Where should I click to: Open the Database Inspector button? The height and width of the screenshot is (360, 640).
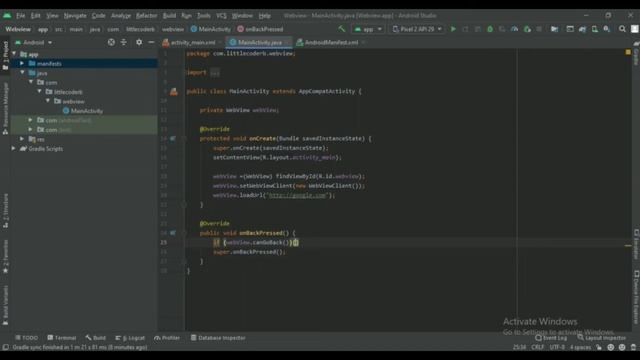[x=218, y=338]
